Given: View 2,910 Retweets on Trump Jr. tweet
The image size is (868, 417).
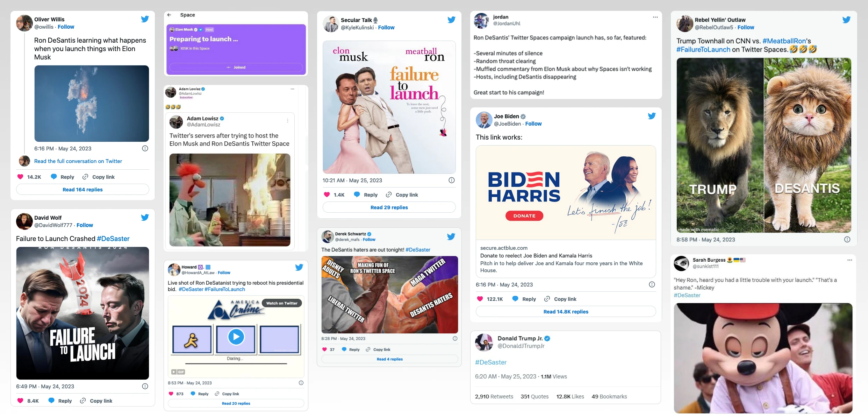Looking at the screenshot, I should (x=494, y=396).
